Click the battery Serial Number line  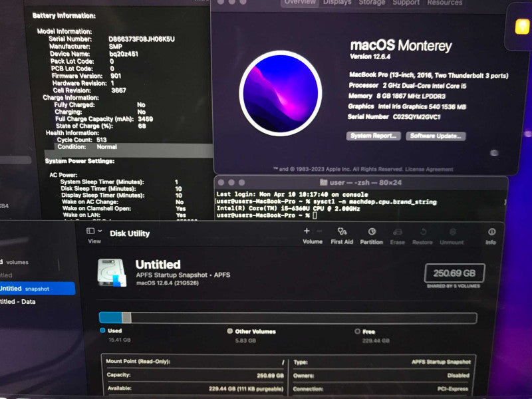112,39
